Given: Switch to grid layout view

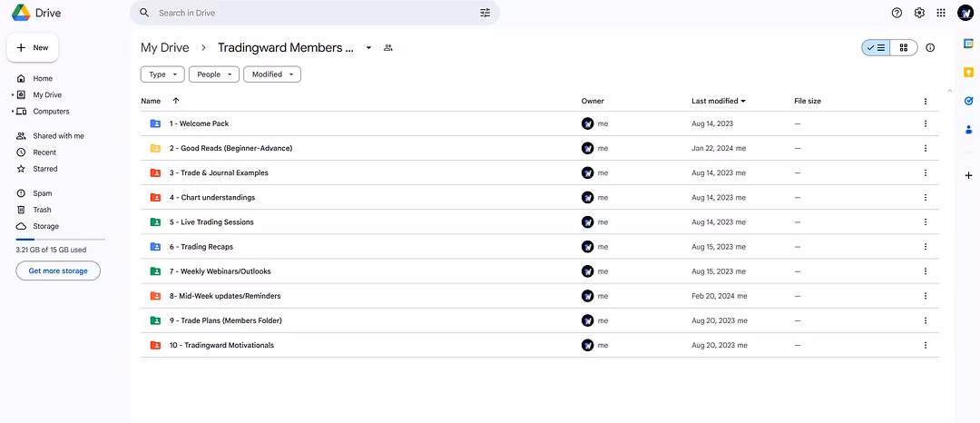Looking at the screenshot, I should tap(904, 48).
